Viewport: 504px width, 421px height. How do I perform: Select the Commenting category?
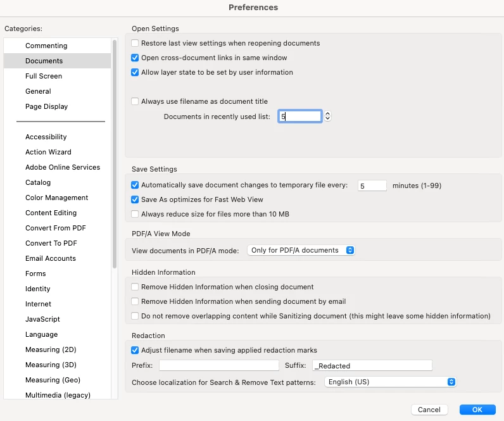(x=46, y=46)
